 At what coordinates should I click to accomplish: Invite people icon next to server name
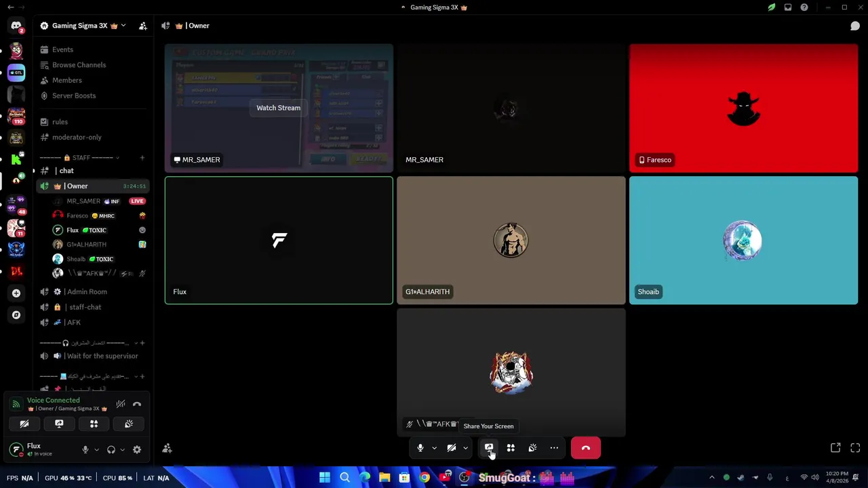[x=143, y=26]
